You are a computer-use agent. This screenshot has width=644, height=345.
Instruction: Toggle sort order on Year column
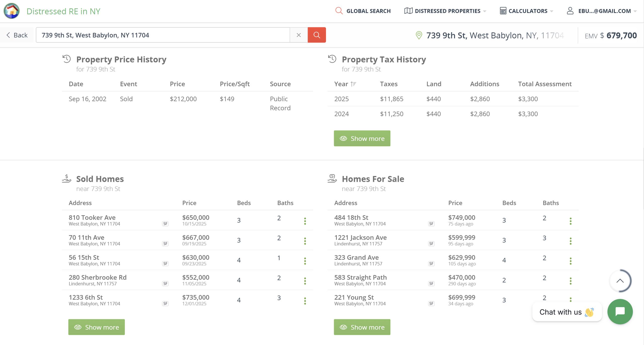[353, 84]
